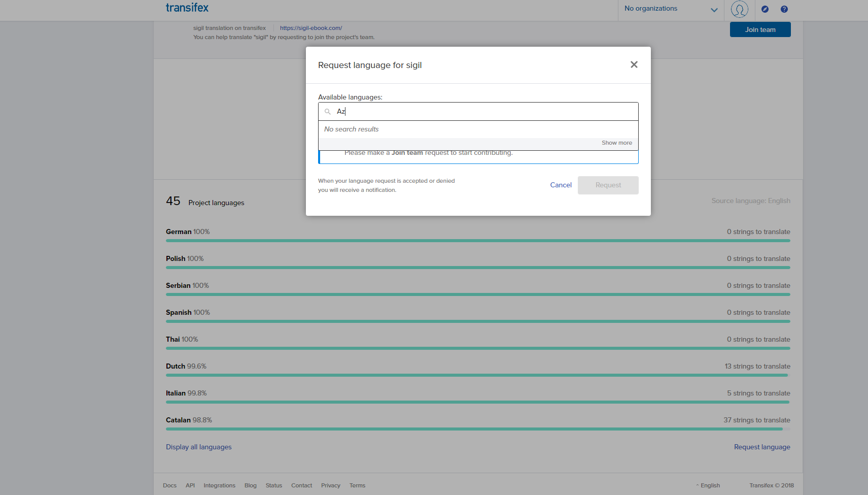The image size is (868, 495).
Task: Select the German language row
Action: 178,232
